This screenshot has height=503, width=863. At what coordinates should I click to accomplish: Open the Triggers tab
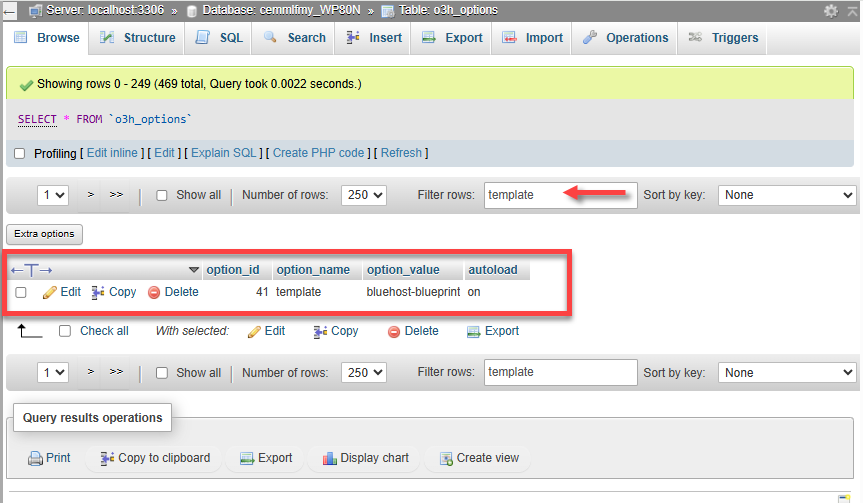tap(722, 37)
